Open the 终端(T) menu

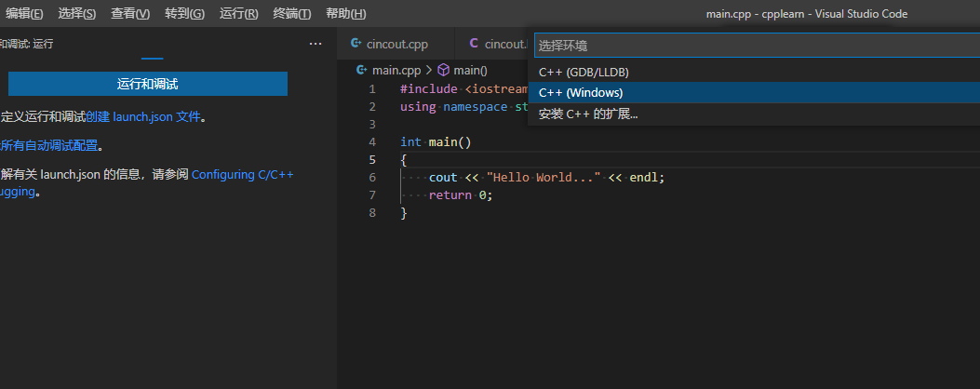click(292, 14)
